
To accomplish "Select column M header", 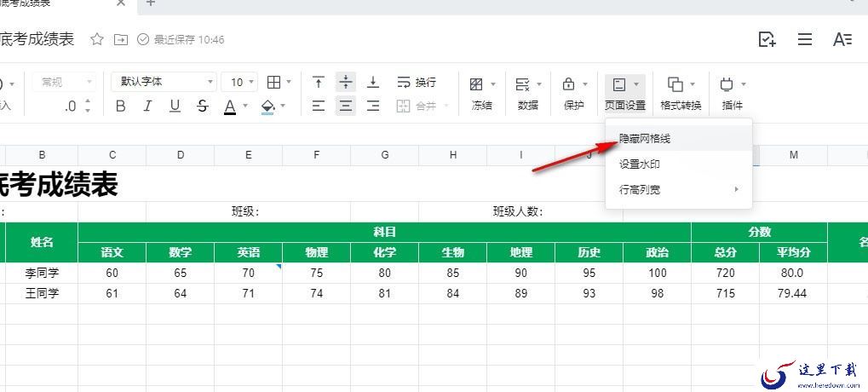I will [794, 156].
